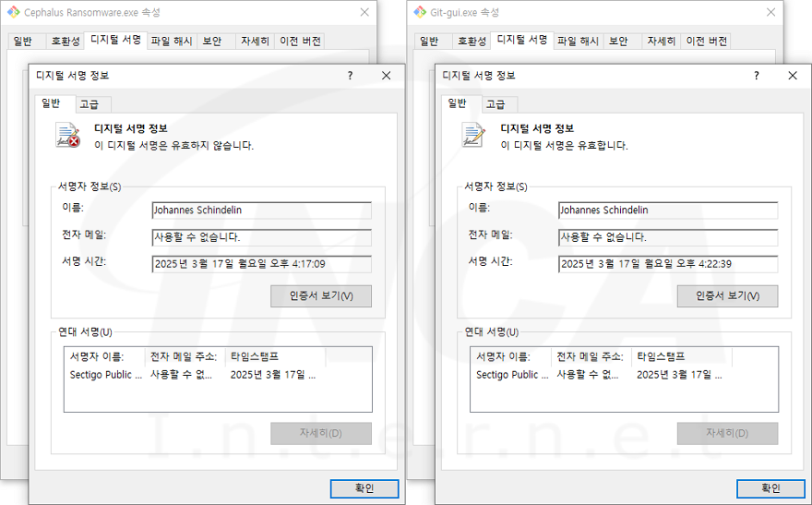The image size is (812, 505).
Task: Click 타임스탬프 column header in left dialog
Action: click(276, 357)
